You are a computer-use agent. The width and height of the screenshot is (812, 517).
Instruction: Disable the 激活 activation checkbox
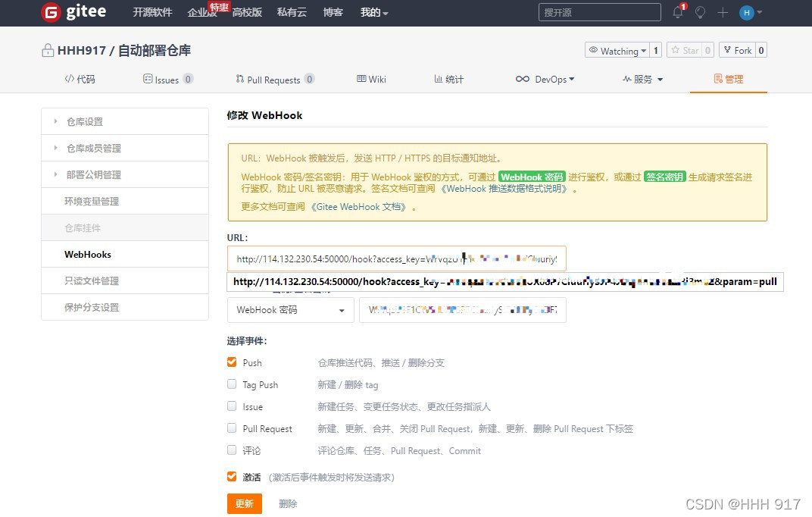[231, 477]
